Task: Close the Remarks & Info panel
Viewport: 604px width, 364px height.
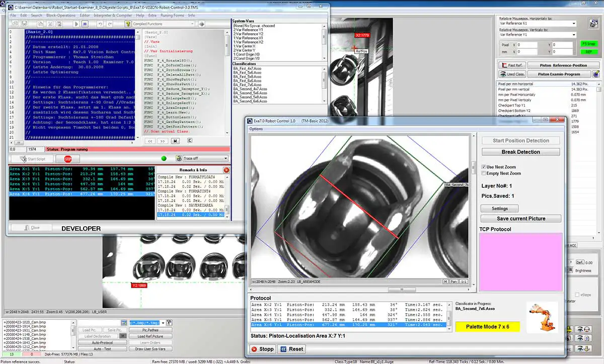Action: 226,170
